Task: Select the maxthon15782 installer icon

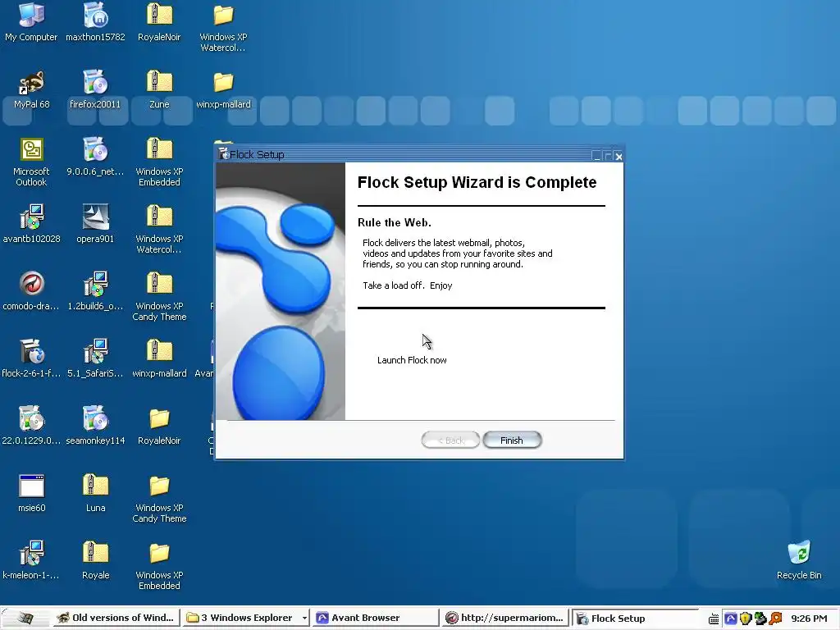Action: 95,22
